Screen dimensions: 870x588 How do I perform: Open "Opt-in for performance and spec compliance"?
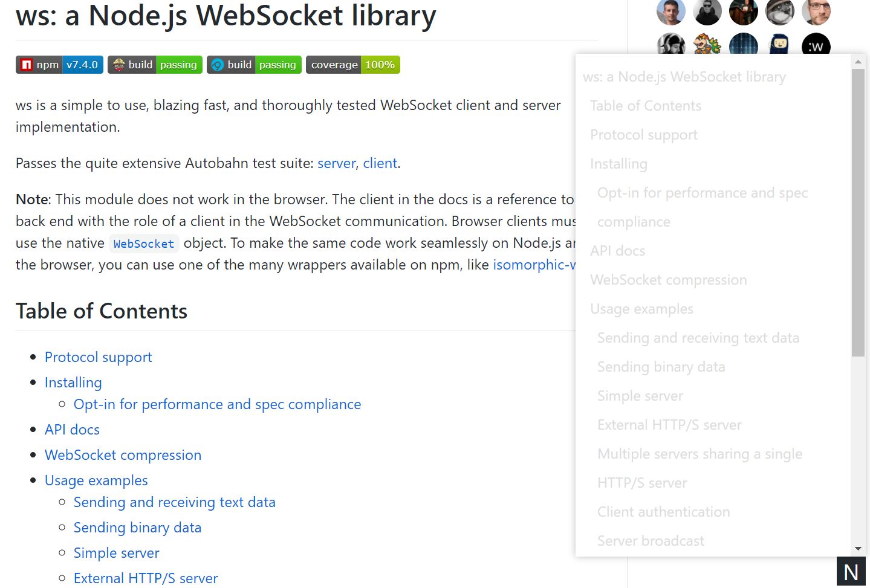click(x=217, y=404)
